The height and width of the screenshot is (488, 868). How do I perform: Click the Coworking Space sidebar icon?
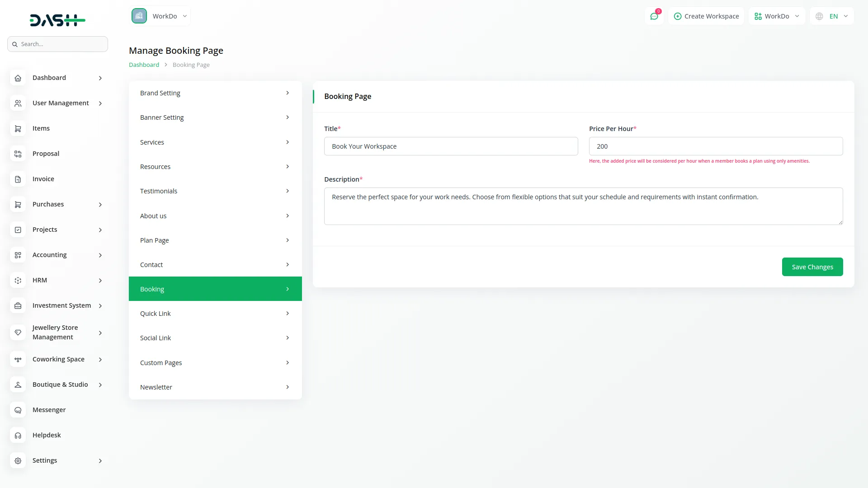(18, 360)
